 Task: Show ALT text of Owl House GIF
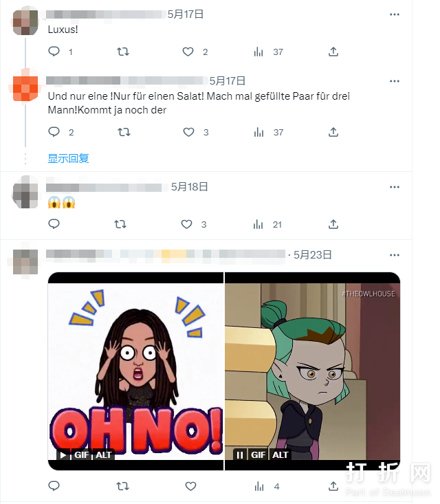[x=280, y=454]
